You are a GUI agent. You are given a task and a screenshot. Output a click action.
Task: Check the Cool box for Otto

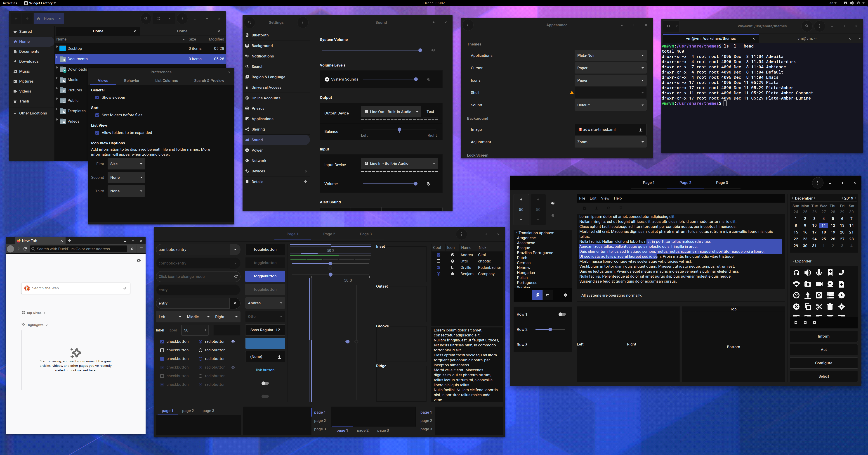(x=438, y=261)
